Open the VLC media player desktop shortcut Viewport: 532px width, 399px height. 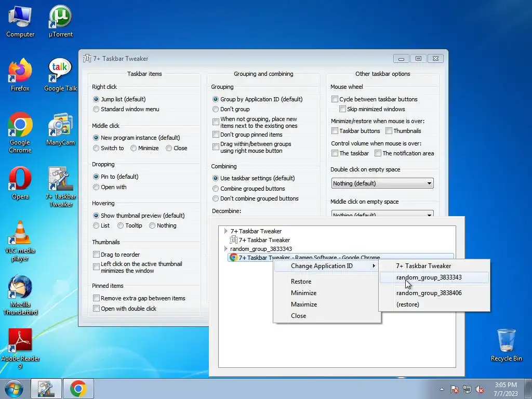click(x=20, y=241)
